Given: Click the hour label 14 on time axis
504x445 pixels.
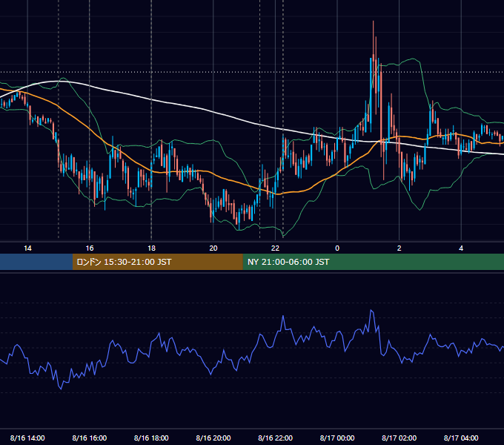Looking at the screenshot, I should click(x=27, y=248).
